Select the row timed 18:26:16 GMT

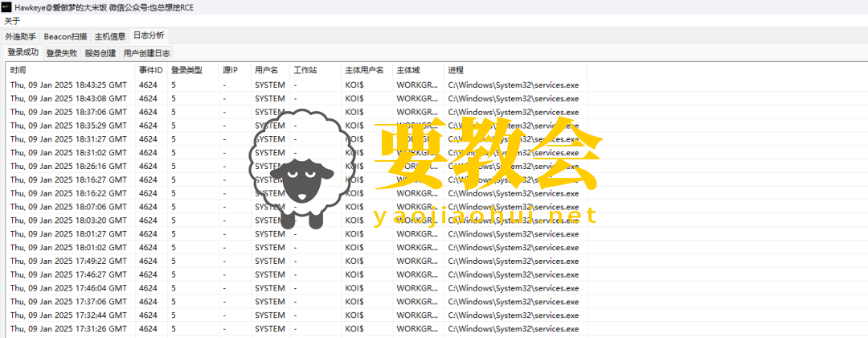pos(296,167)
